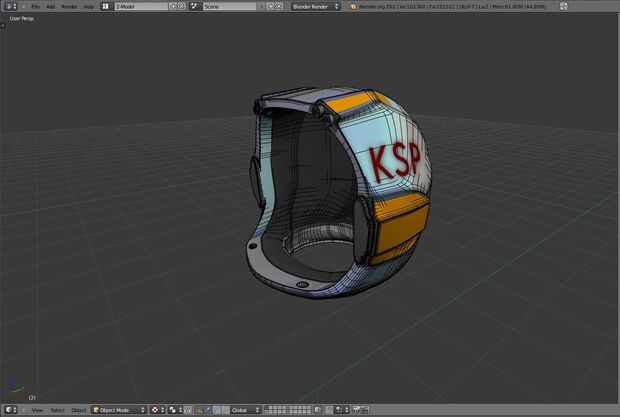Open the Info editor type selector icon
Image resolution: width=620 pixels, height=417 pixels.
[x=11, y=6]
